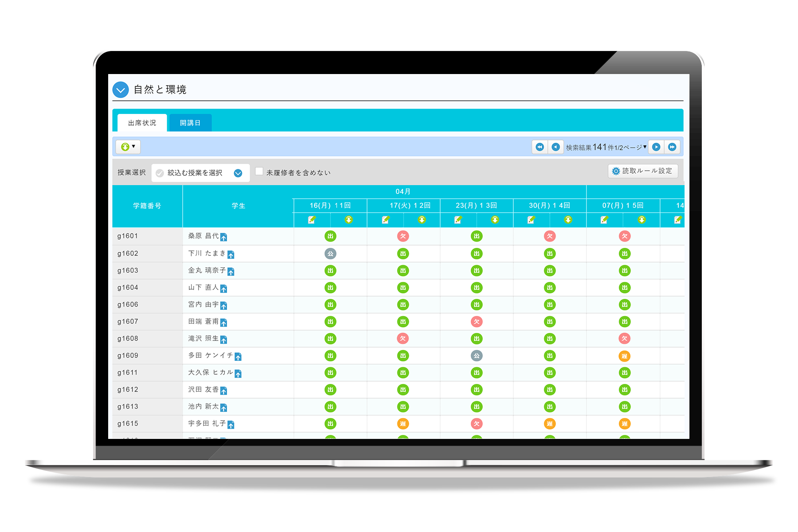Open the 絞込む授業を選択 dropdown

tap(201, 173)
